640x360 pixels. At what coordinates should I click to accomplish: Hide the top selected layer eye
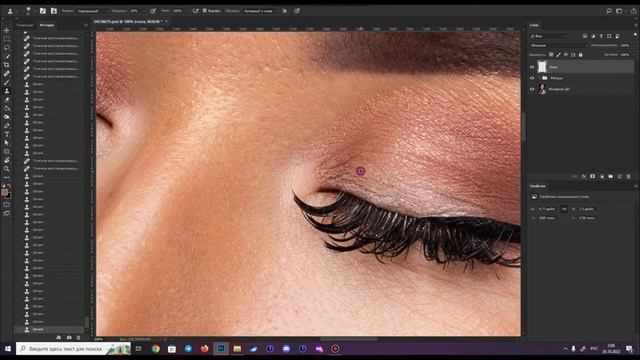(x=532, y=67)
